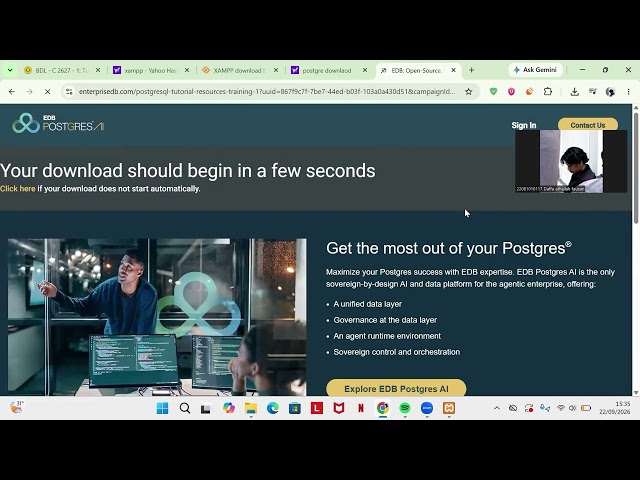Open a new browser tab
Image resolution: width=640 pixels, height=480 pixels.
click(471, 70)
